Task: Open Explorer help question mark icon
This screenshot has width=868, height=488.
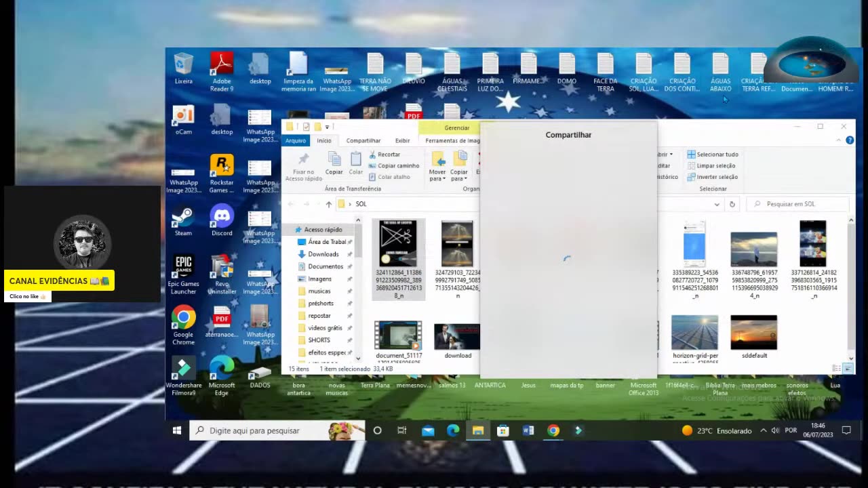Action: (850, 140)
